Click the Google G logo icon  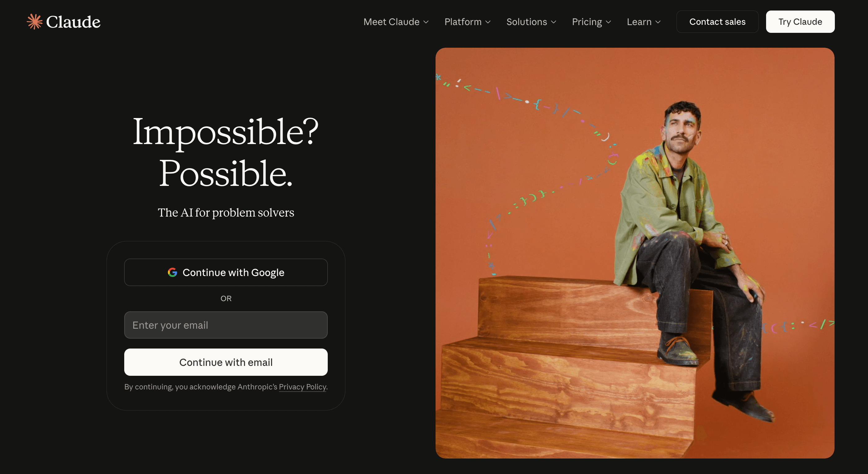[172, 272]
